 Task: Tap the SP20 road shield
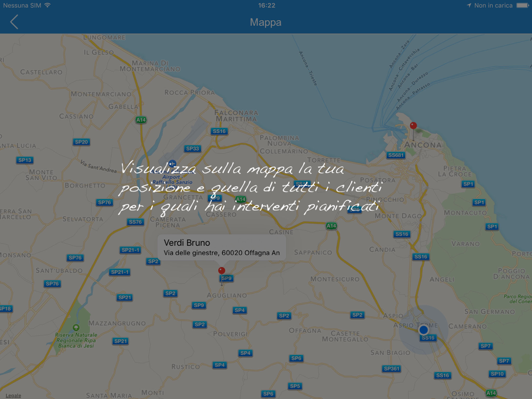tap(81, 142)
